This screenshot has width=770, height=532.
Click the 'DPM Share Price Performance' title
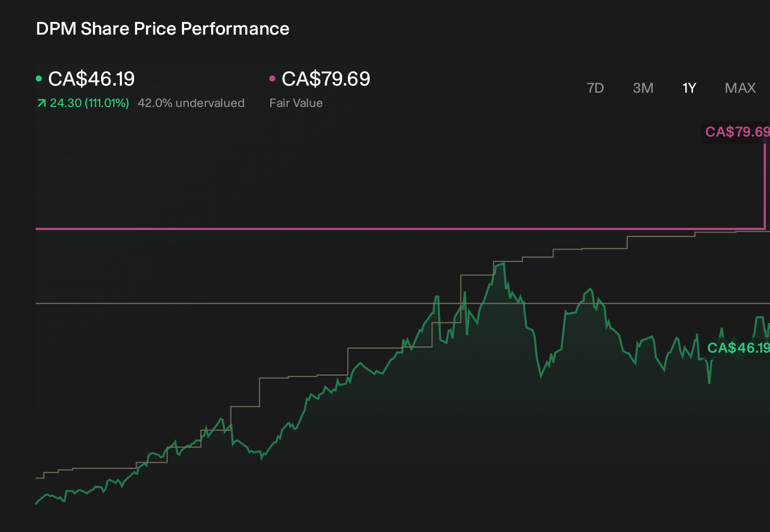click(163, 29)
